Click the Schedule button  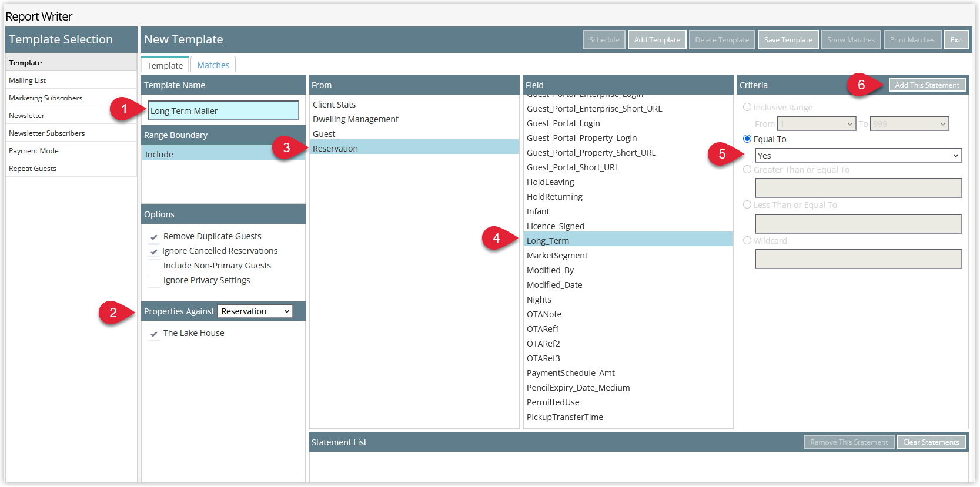click(x=604, y=40)
